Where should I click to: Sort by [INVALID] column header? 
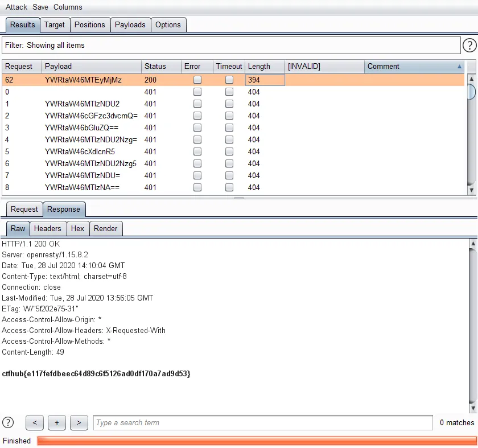[325, 67]
